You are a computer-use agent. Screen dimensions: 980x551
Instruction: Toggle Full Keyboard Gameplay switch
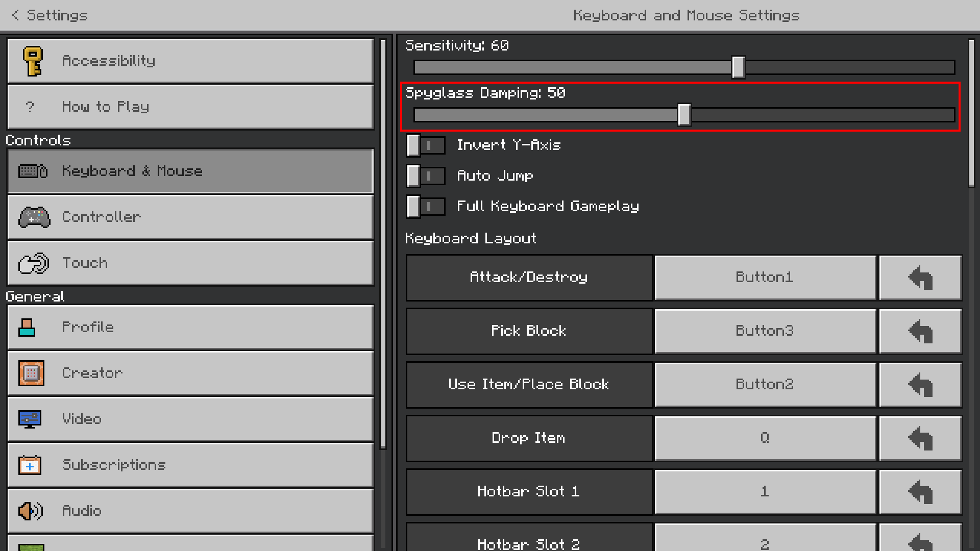(425, 207)
